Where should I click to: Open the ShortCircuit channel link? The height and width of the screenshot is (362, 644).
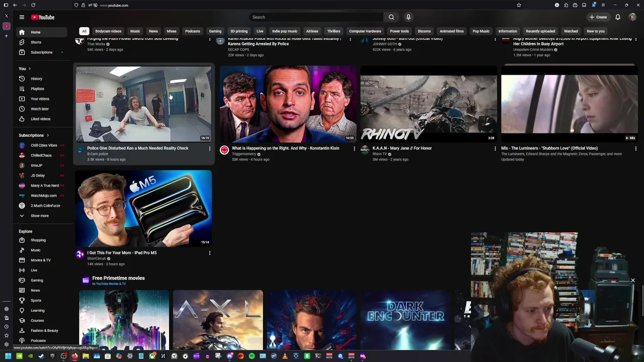97,258
